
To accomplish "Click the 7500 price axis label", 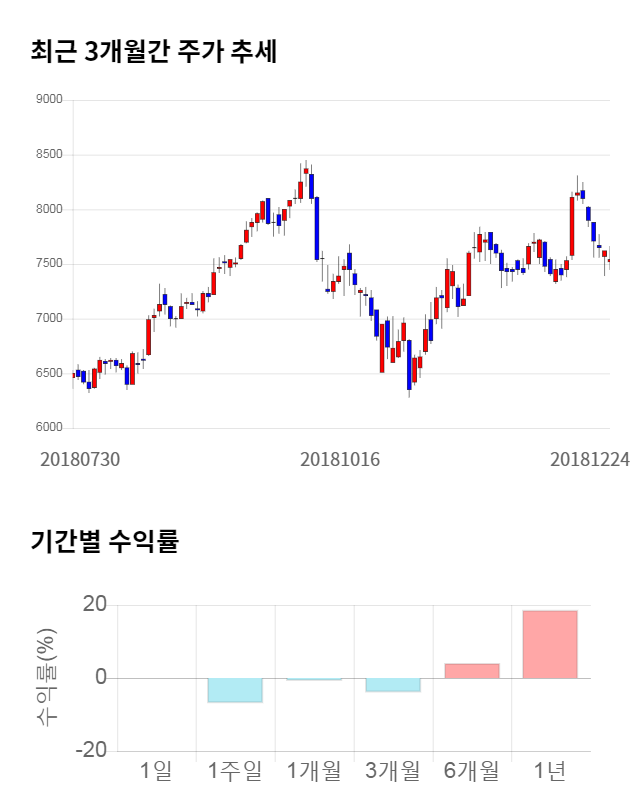I will click(48, 264).
